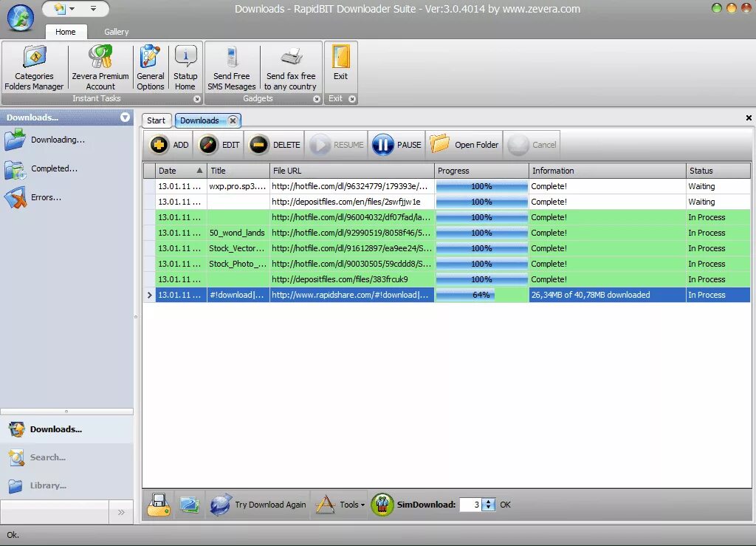This screenshot has width=756, height=546.
Task: Click Open Folder in the toolbar
Action: click(464, 145)
